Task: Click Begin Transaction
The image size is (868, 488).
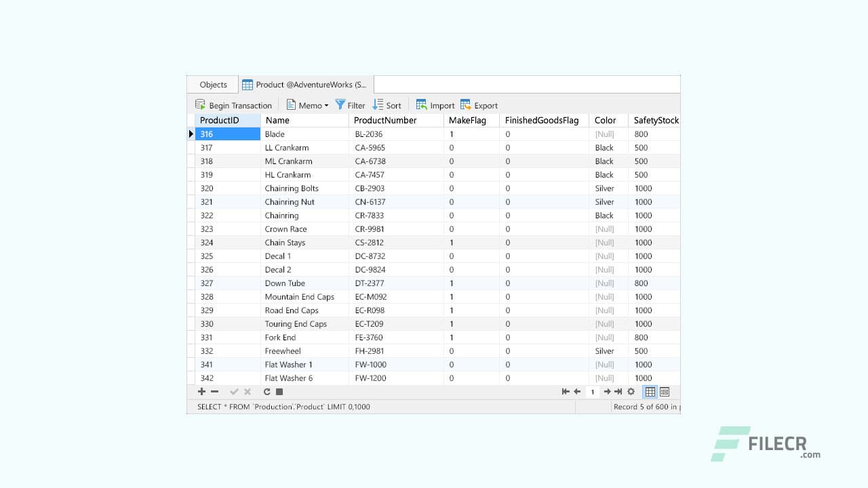Action: pos(233,105)
